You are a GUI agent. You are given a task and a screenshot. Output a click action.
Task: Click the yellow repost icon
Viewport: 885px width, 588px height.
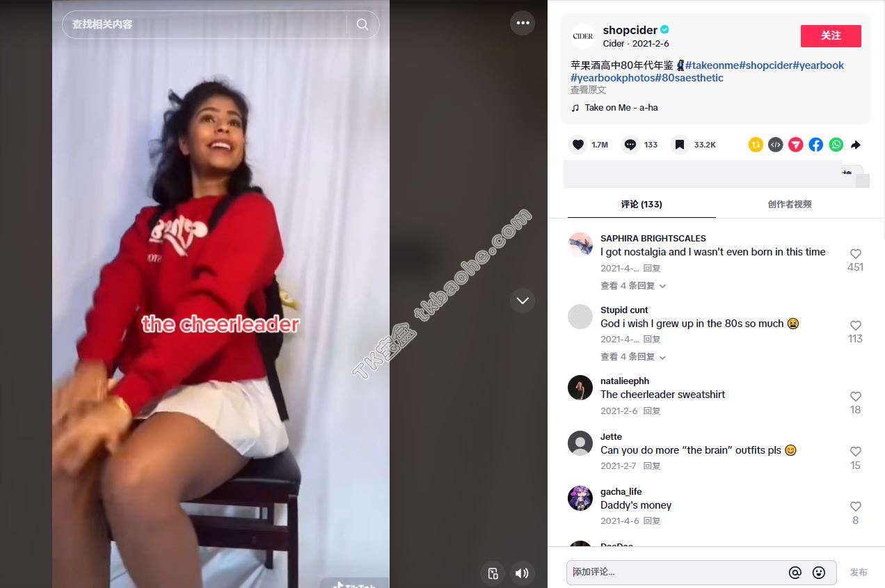756,145
